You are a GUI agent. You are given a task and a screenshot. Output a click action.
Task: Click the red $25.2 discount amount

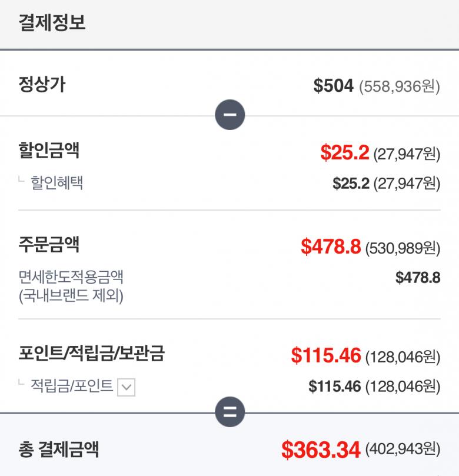345,153
